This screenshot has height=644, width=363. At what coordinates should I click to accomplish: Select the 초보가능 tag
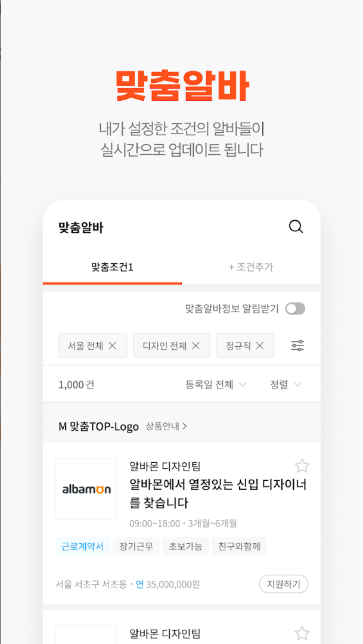coord(185,546)
